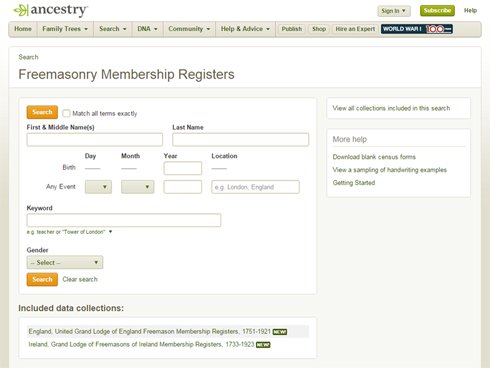Open the Sign In dropdown
The width and height of the screenshot is (490, 368).
(394, 11)
